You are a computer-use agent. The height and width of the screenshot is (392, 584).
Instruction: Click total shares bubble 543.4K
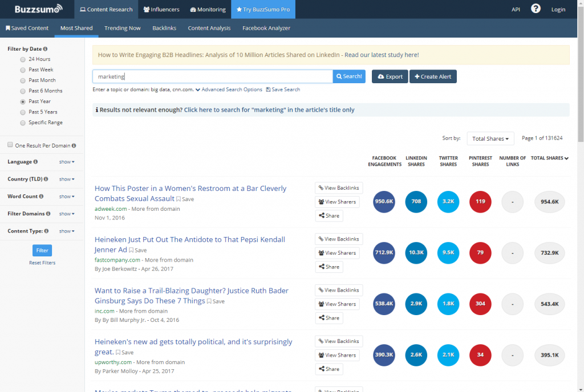[549, 304]
